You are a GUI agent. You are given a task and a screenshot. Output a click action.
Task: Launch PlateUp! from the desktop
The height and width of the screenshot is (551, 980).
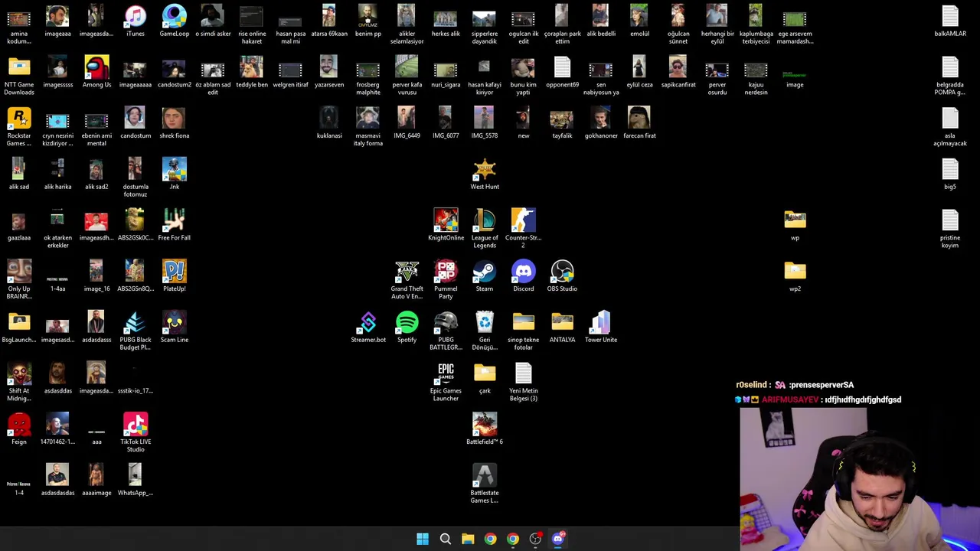coord(174,277)
